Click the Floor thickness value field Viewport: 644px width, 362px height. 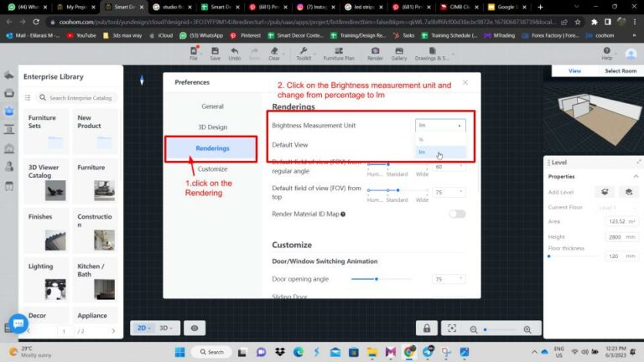click(x=621, y=256)
